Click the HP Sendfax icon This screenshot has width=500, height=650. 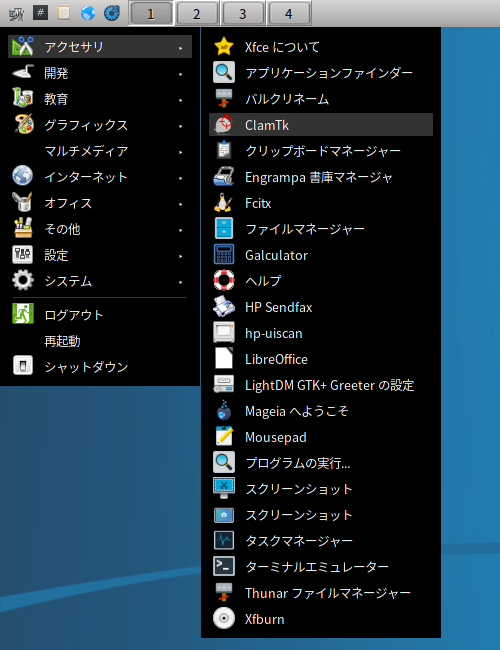click(224, 306)
